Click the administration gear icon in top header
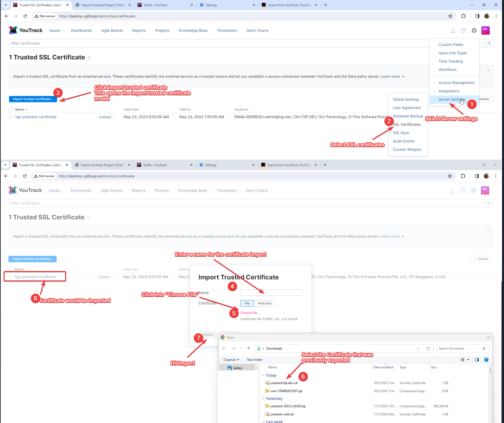The width and height of the screenshot is (504, 423). pos(474,31)
